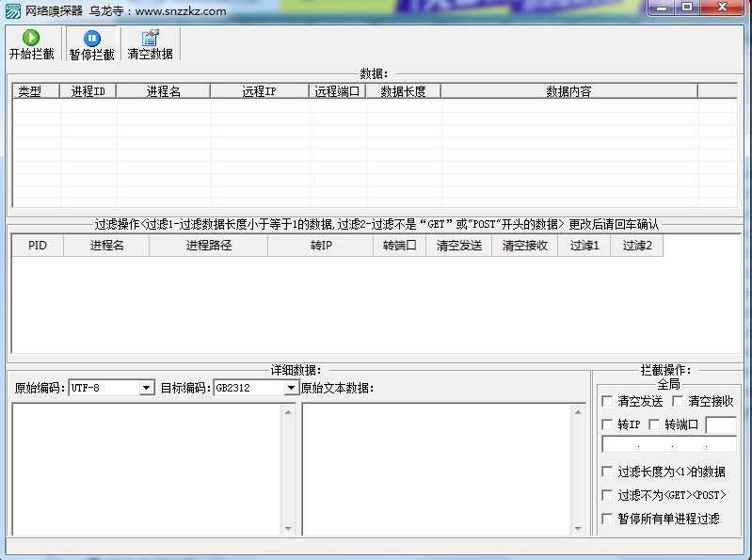Check 过滤不为<GET><POST> option
Screen dimensions: 752x560
(x=607, y=495)
